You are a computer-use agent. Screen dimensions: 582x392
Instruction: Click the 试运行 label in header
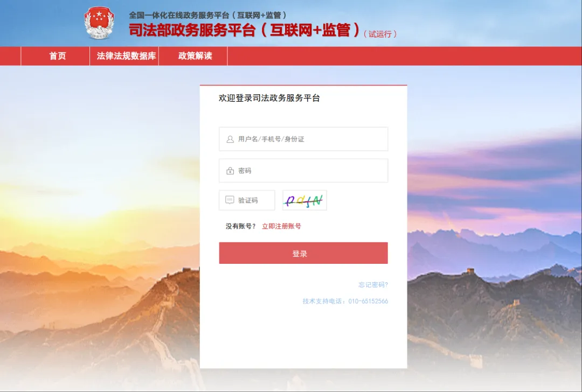click(380, 34)
